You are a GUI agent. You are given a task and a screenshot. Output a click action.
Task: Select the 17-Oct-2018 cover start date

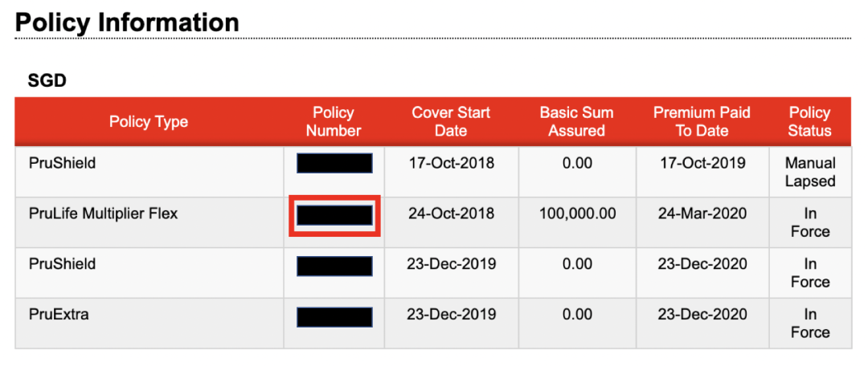point(451,164)
